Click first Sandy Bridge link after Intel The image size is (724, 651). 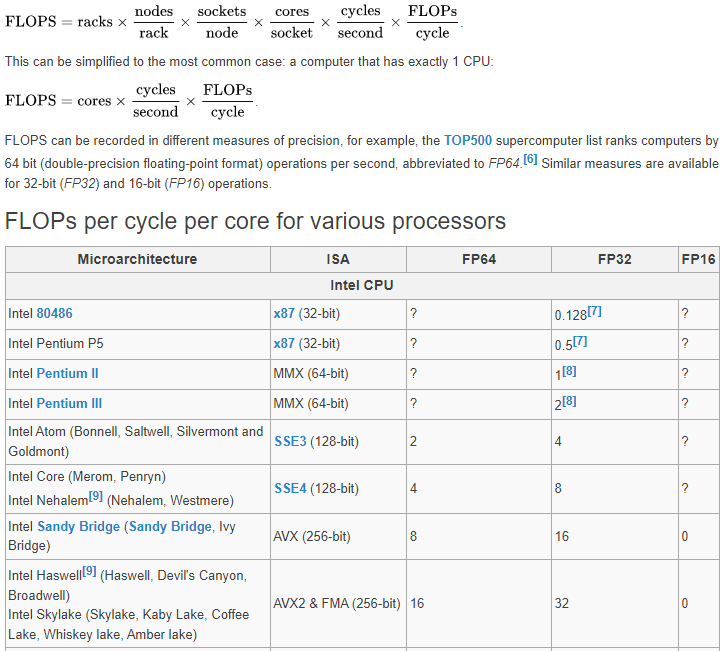pyautogui.click(x=78, y=527)
